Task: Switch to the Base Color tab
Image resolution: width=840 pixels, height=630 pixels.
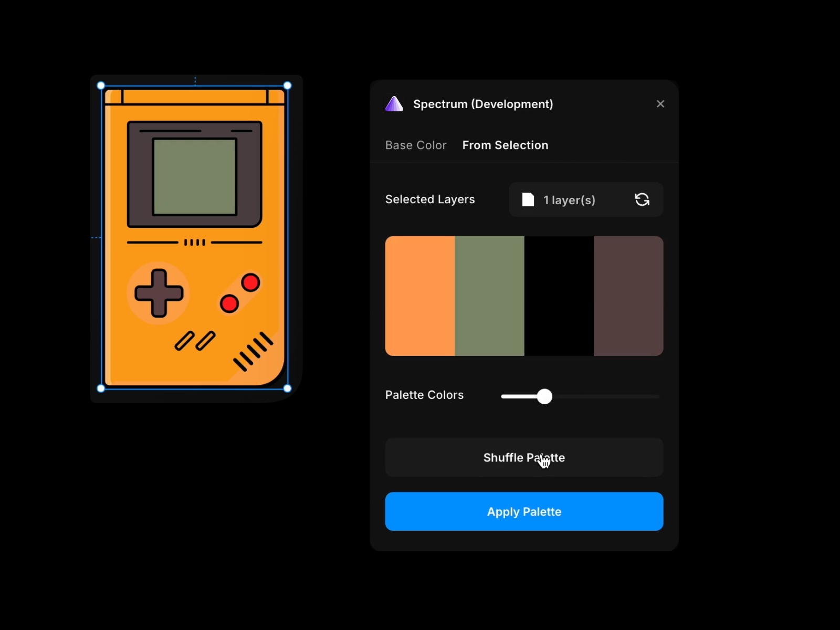Action: click(x=415, y=145)
